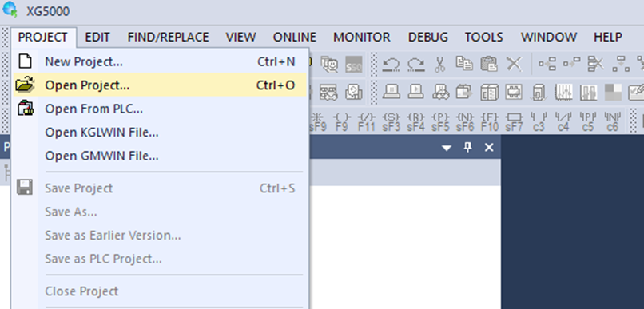Select normally open contact c3 symbol
644x309 pixels.
tap(539, 122)
